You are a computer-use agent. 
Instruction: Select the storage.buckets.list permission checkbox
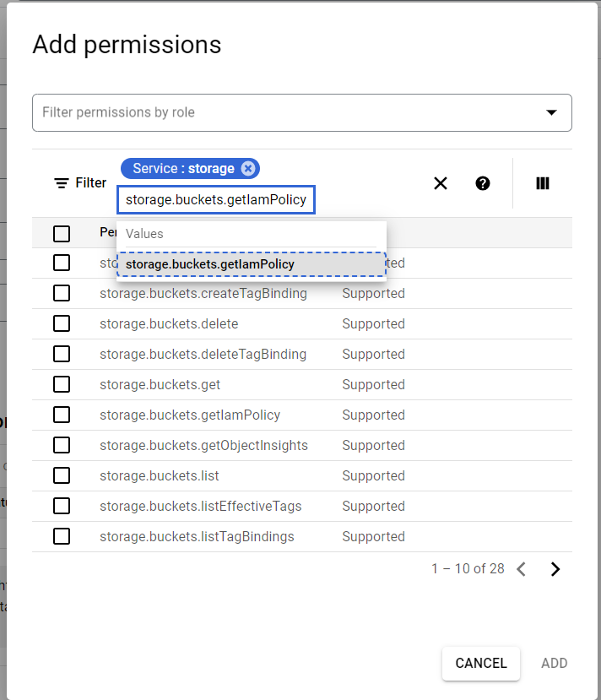tap(62, 475)
